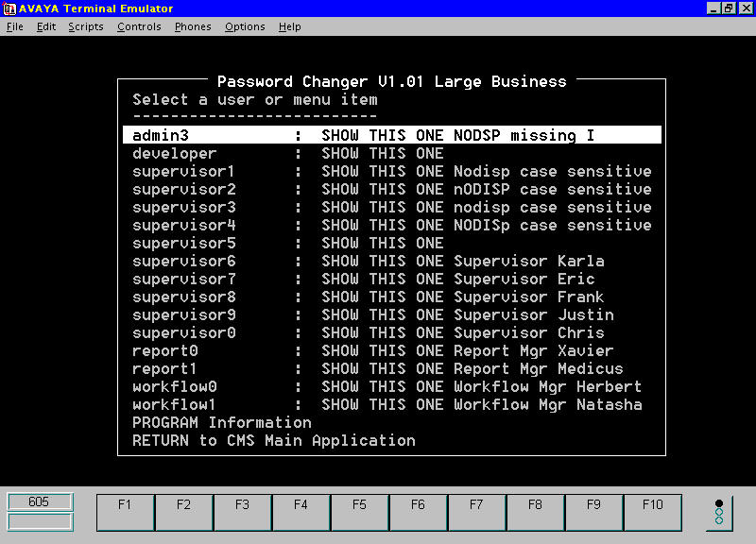Select RETURN to CMS Main Application

coord(274,440)
